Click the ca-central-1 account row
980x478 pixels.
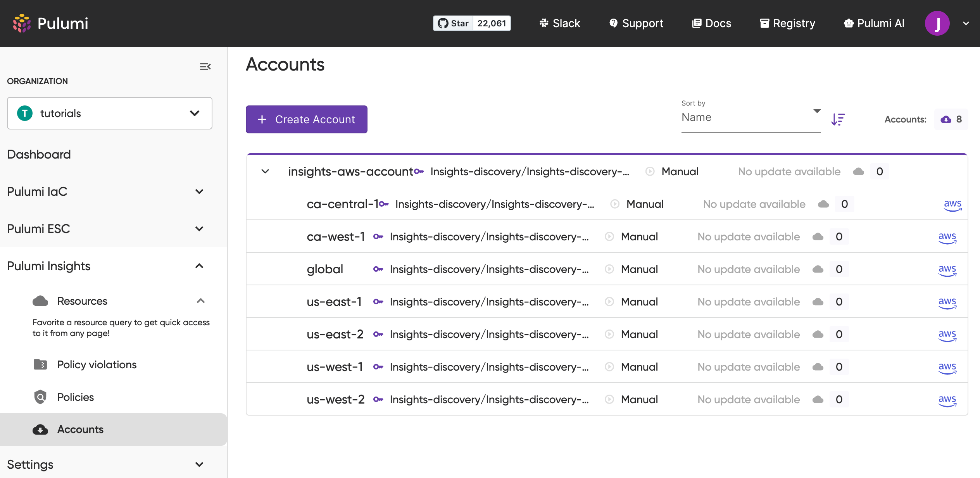click(x=607, y=204)
